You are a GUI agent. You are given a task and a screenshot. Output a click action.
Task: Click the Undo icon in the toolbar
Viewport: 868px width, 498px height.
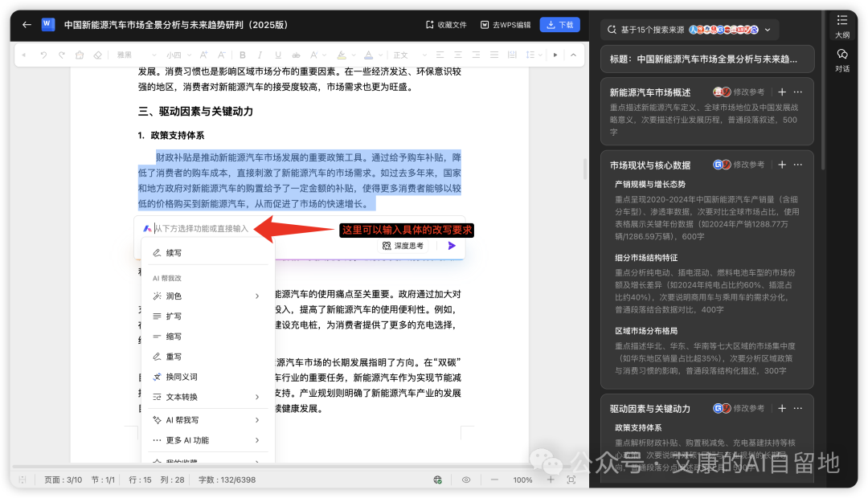coord(43,55)
